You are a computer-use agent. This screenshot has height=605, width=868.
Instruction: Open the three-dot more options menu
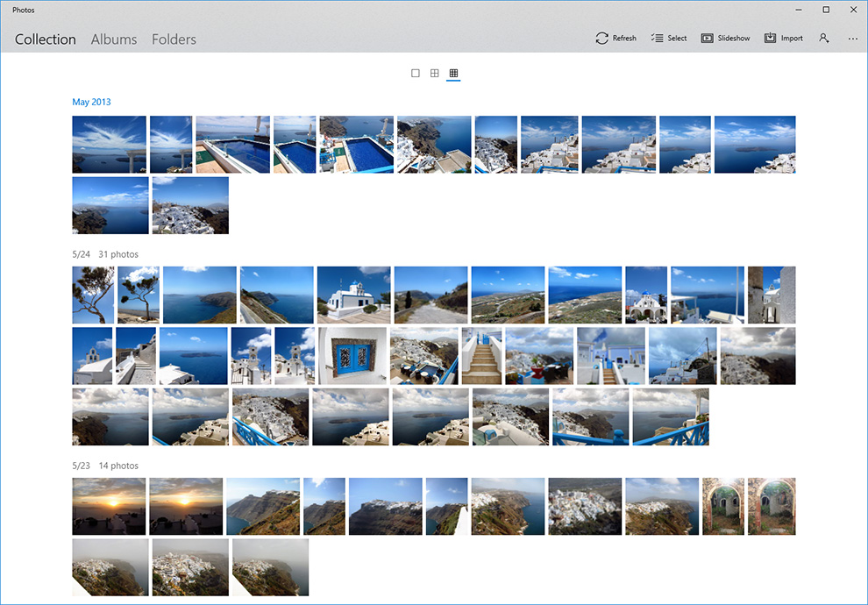coord(852,39)
